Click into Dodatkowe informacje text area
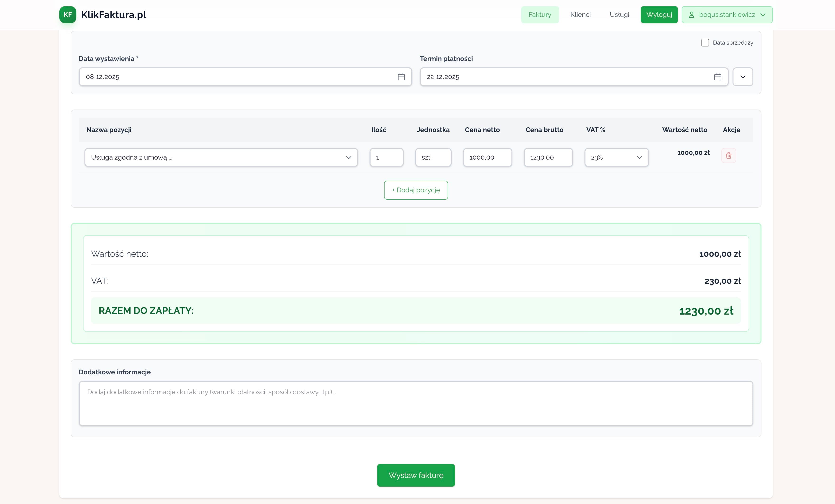The width and height of the screenshot is (835, 504). [x=416, y=403]
